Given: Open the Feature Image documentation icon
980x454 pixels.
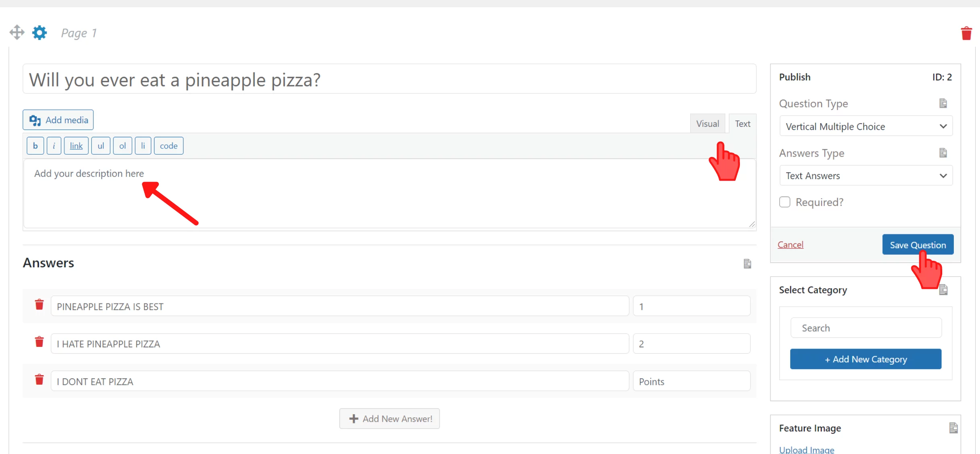Looking at the screenshot, I should 953,428.
